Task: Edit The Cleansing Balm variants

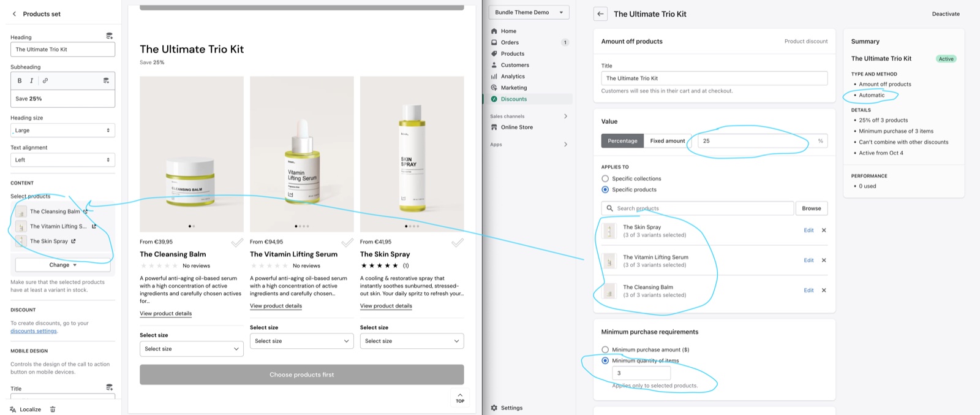Action: tap(809, 291)
